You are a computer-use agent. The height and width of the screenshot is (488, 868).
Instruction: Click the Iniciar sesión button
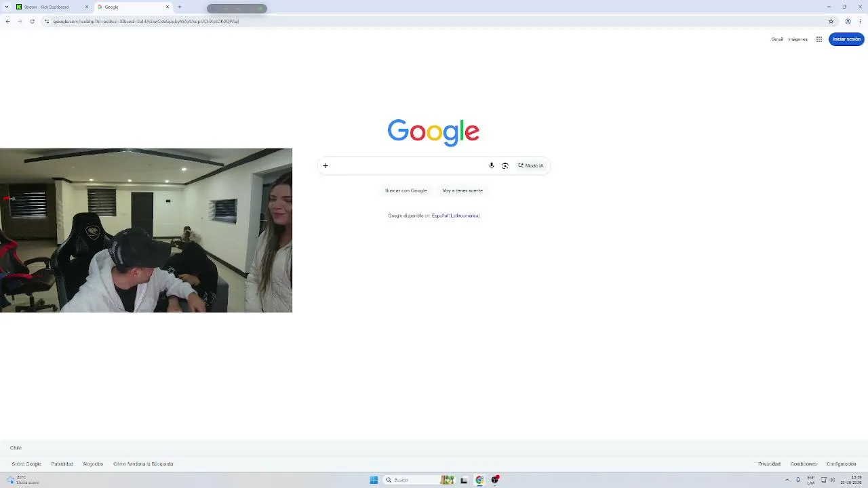pyautogui.click(x=846, y=39)
